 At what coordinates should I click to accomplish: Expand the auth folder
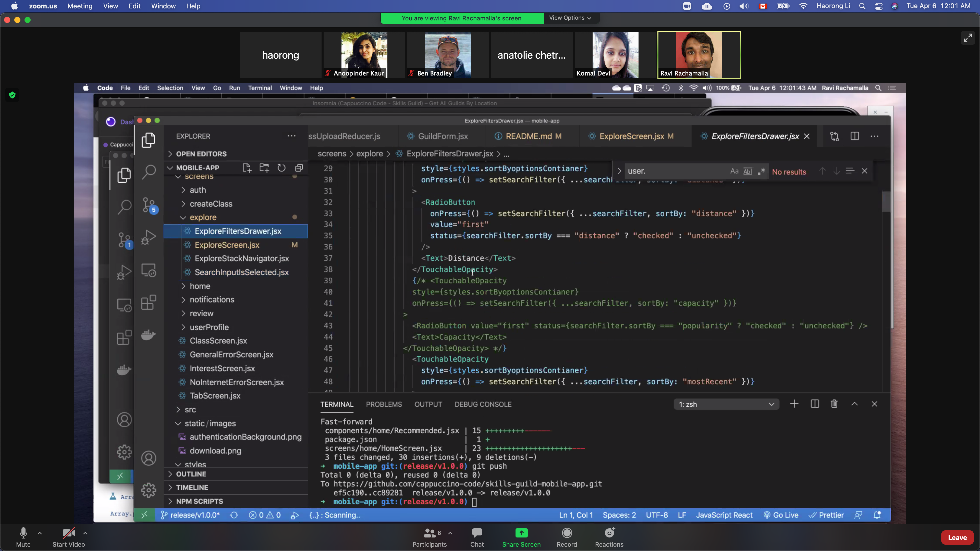[x=198, y=190]
